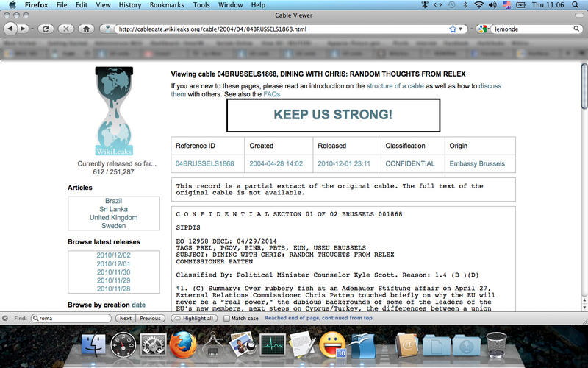Open Dashboard from the Dock
The width and height of the screenshot is (588, 368).
123,344
